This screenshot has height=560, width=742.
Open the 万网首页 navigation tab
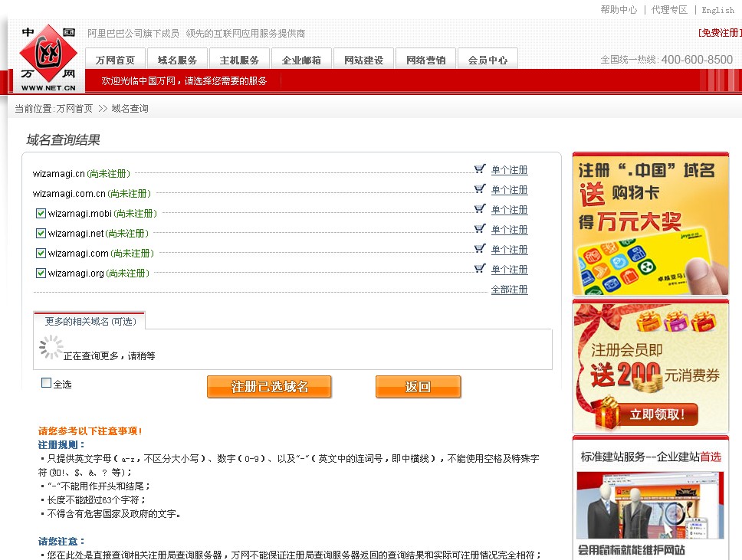[116, 59]
